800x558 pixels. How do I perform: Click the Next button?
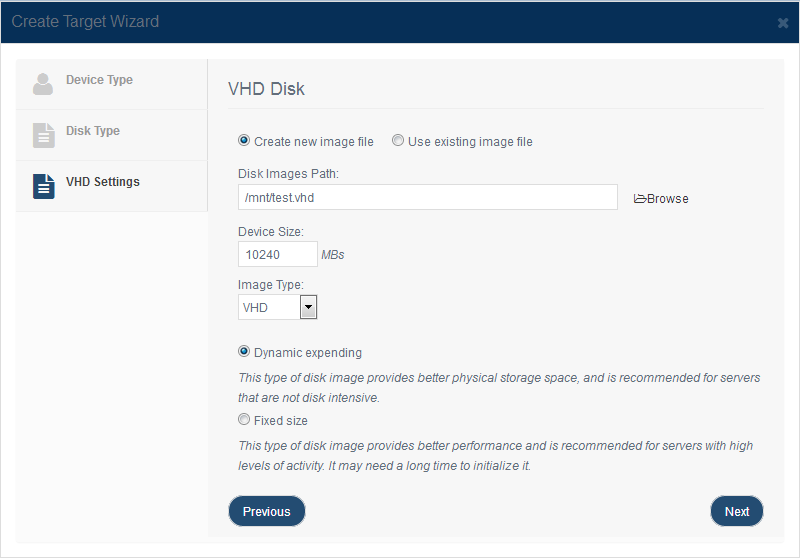point(737,511)
